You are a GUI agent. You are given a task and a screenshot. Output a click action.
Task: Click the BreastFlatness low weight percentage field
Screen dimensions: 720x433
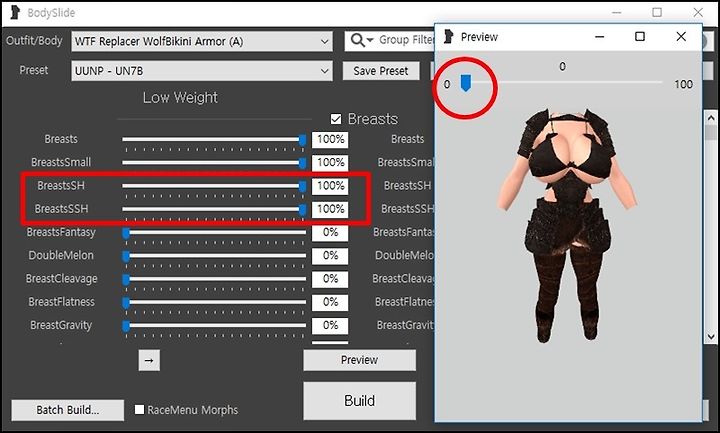[330, 302]
